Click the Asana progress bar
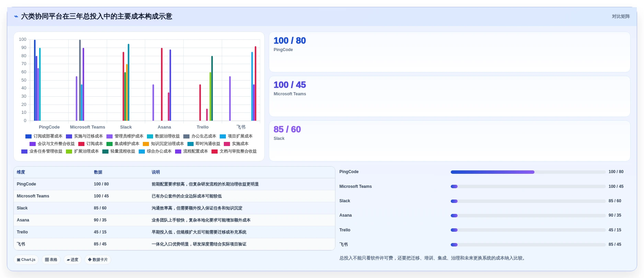644x278 pixels. point(528,216)
